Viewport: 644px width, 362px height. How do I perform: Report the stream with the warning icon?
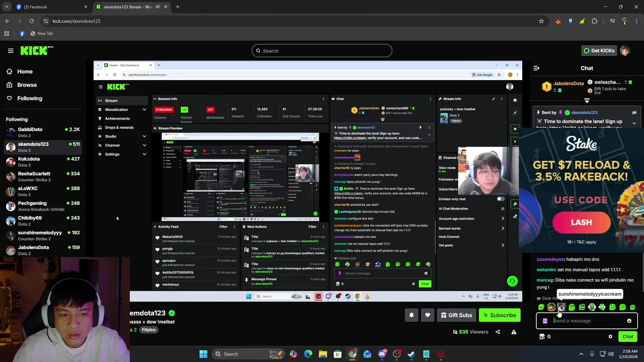click(514, 332)
